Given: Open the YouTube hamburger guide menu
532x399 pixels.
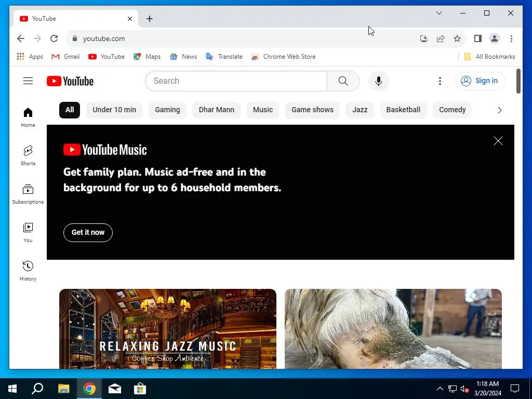Looking at the screenshot, I should [x=28, y=81].
